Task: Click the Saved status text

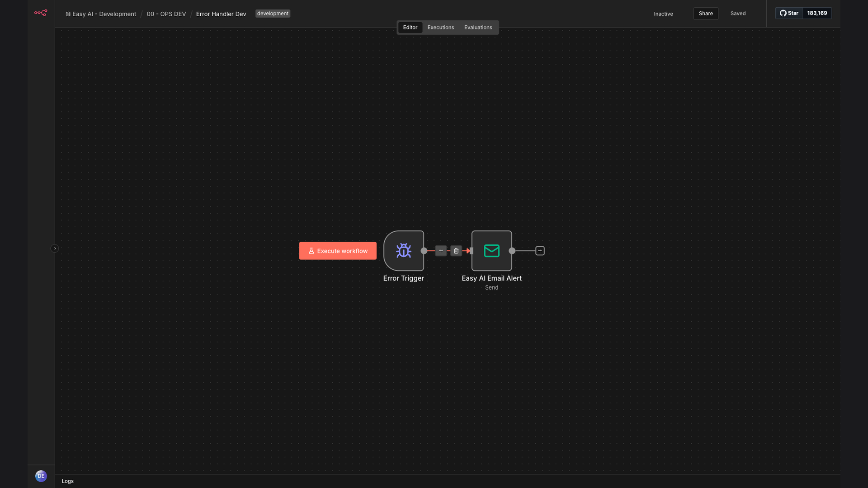Action: coord(738,14)
